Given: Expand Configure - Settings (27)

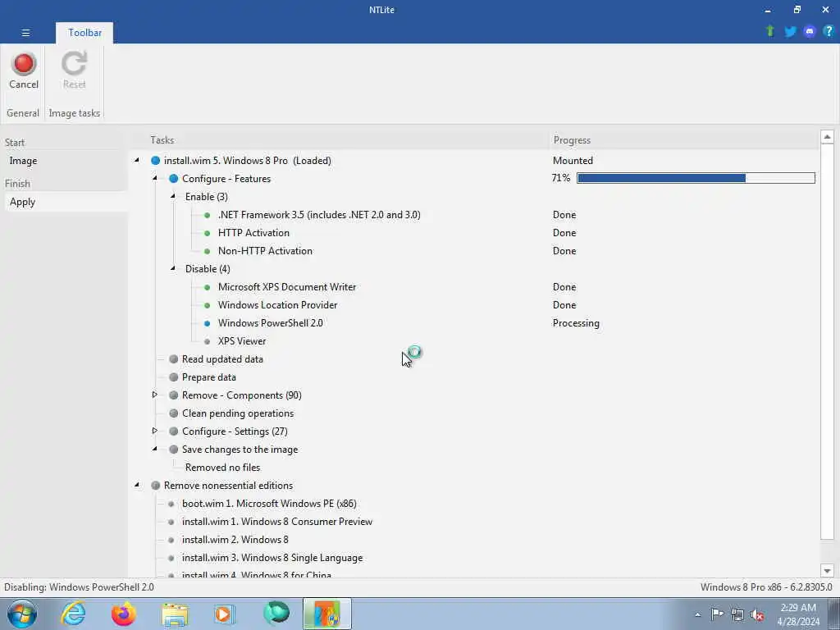Looking at the screenshot, I should click(x=155, y=431).
